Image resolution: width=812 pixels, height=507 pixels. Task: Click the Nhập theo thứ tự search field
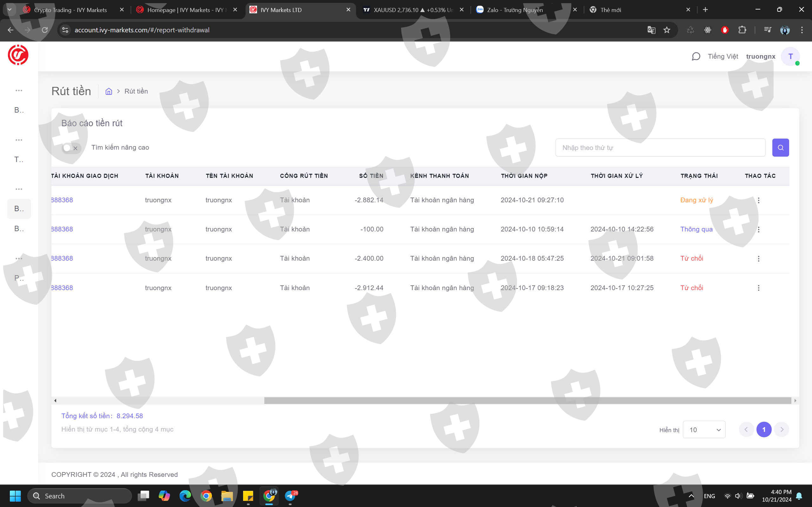pyautogui.click(x=660, y=147)
